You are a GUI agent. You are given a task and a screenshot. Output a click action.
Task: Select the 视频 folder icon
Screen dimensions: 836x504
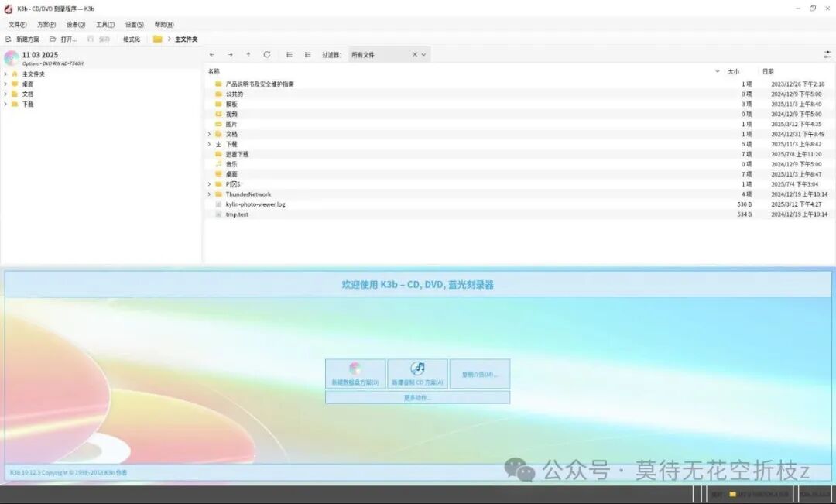(218, 114)
